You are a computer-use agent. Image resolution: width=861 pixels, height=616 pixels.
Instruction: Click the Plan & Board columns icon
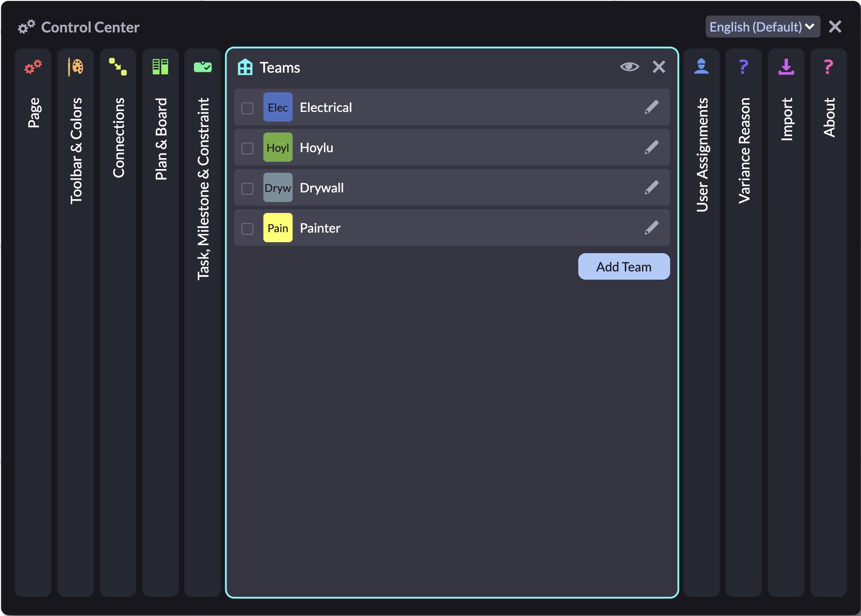(160, 67)
